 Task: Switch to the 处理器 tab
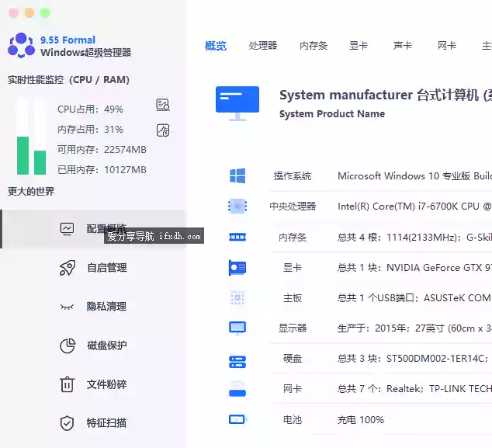262,46
